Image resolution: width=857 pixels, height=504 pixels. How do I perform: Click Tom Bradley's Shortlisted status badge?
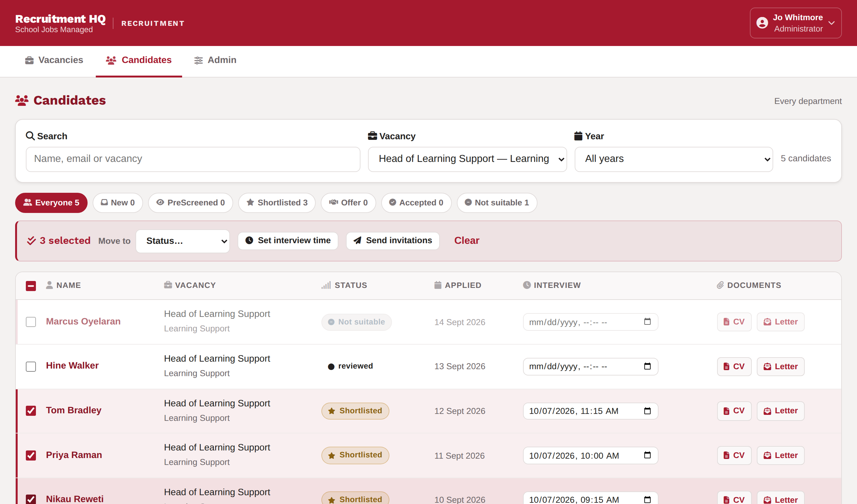[x=355, y=411]
